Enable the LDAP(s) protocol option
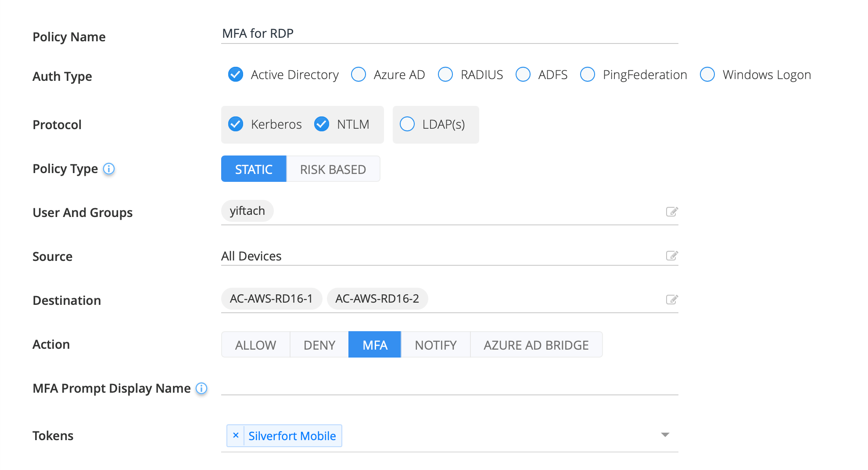Image resolution: width=868 pixels, height=470 pixels. 407,124
